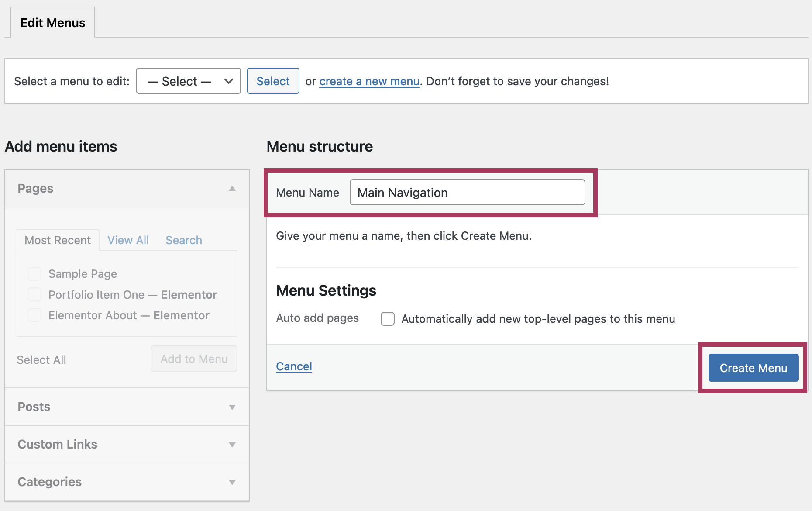Open the View All pages tab
Image resolution: width=812 pixels, height=511 pixels.
tap(128, 240)
